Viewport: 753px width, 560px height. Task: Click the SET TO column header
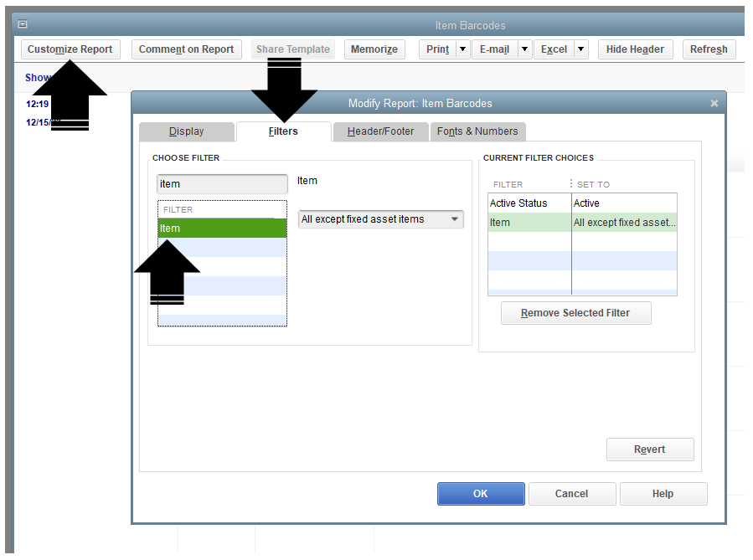(593, 185)
